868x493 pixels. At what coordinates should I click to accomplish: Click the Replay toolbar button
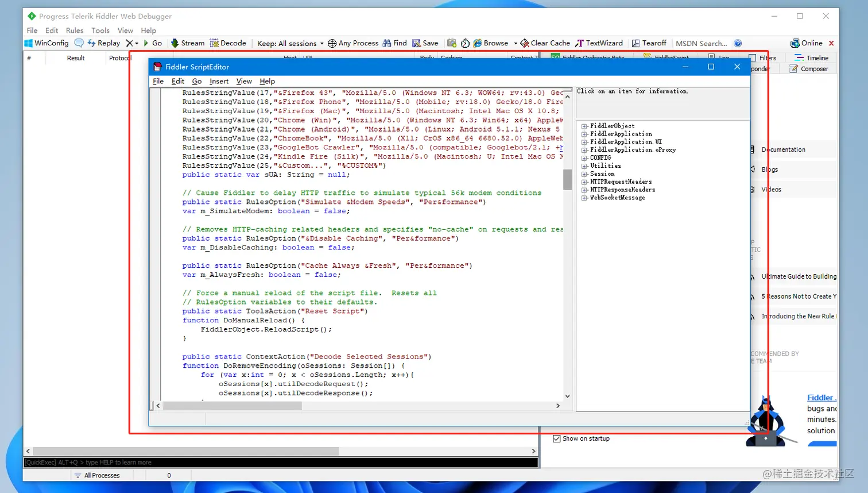point(103,43)
